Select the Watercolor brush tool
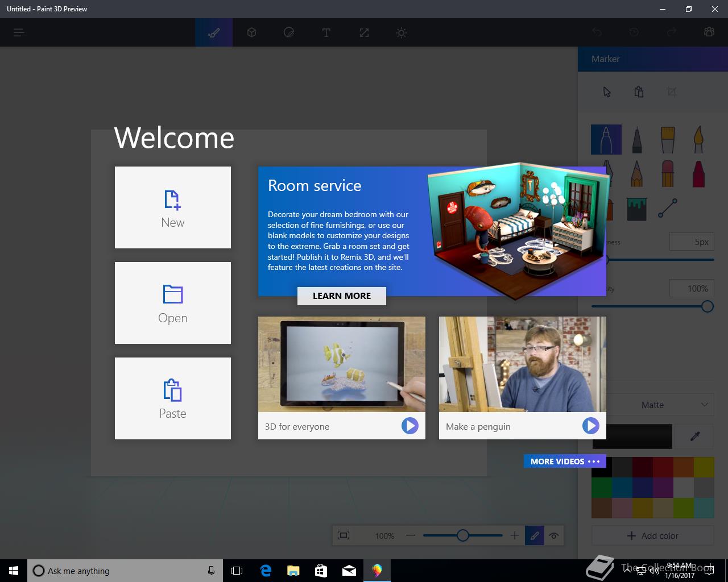Image resolution: width=728 pixels, height=582 pixels. point(698,139)
